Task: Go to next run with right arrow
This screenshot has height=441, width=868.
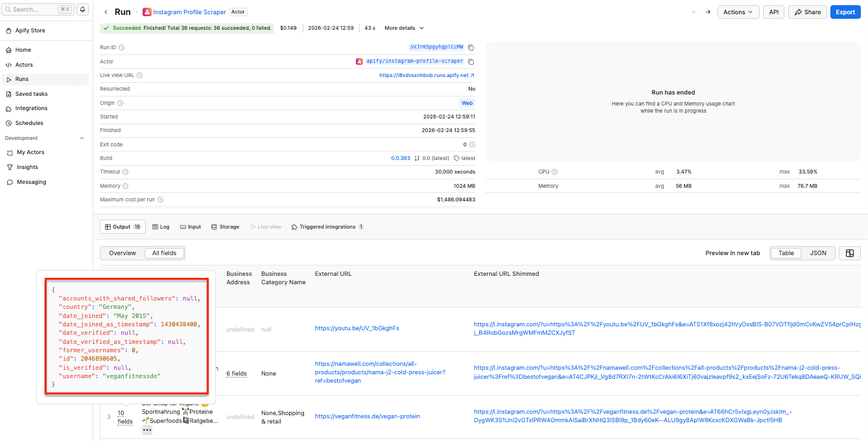Action: click(x=708, y=12)
